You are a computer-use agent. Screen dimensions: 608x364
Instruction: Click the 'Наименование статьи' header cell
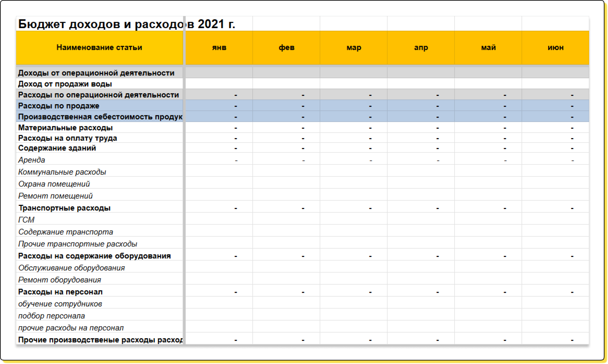(99, 48)
